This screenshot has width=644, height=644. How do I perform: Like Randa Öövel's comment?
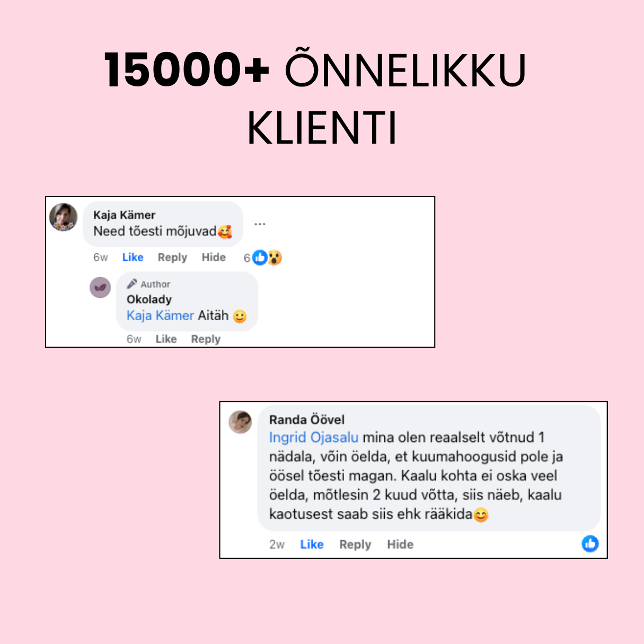pos(312,544)
